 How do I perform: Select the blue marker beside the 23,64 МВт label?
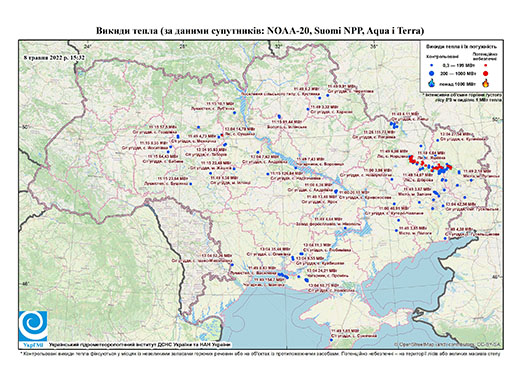191,184
